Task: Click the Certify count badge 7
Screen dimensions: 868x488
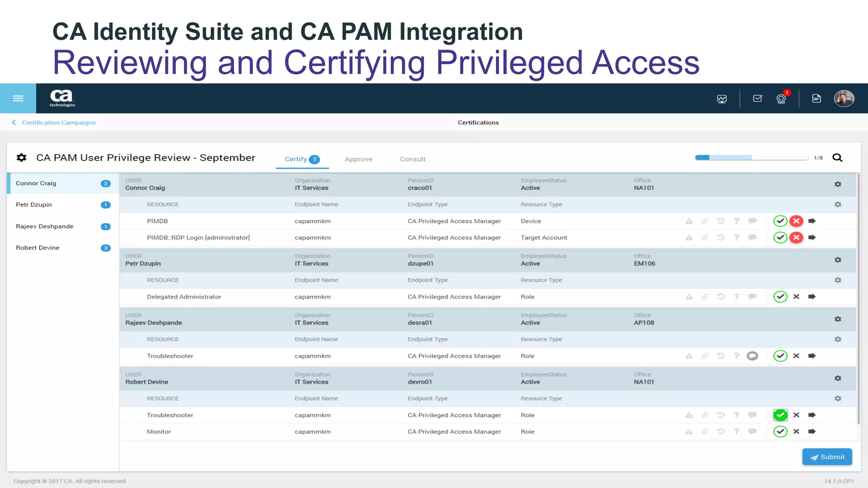Action: (x=314, y=159)
